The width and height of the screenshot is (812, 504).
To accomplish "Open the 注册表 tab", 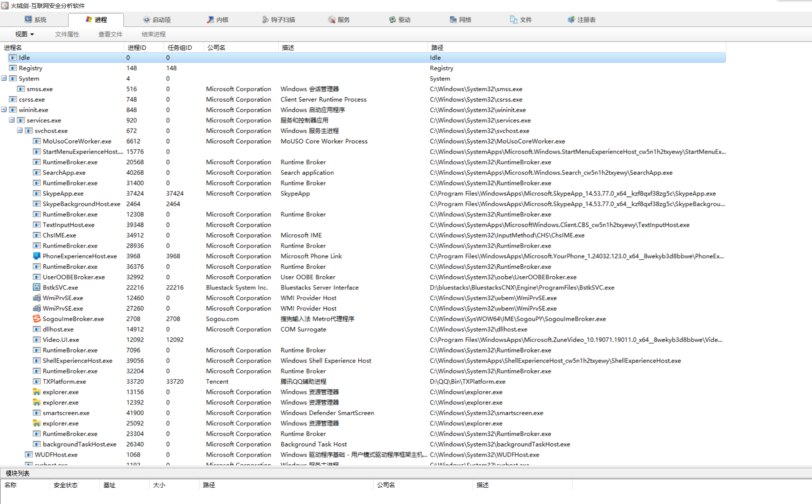I will click(582, 20).
